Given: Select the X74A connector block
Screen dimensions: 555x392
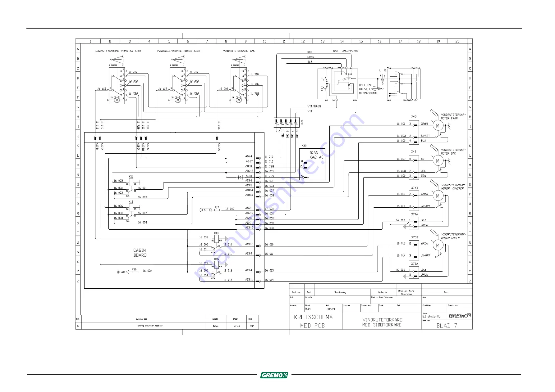Looking at the screenshot, I should click(414, 223).
